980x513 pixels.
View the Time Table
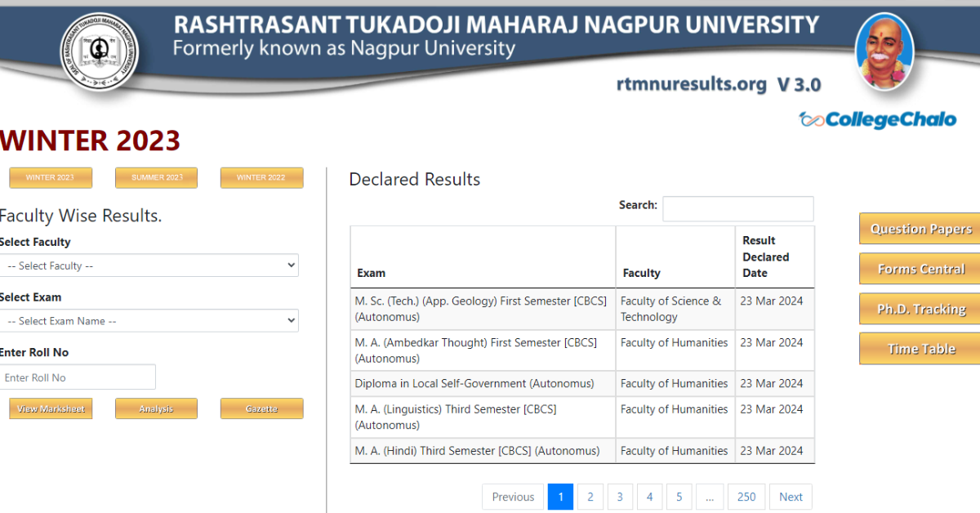[x=920, y=349]
